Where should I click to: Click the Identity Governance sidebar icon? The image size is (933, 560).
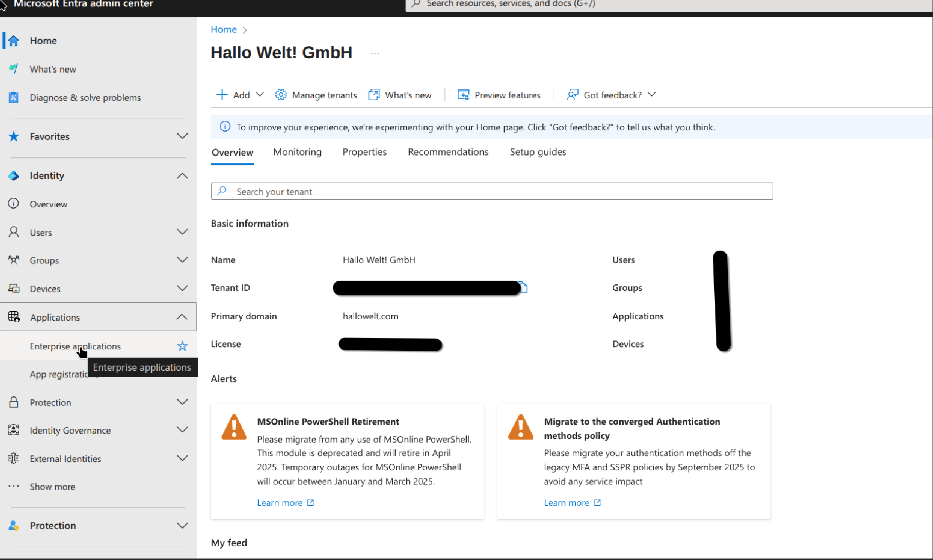(x=14, y=430)
